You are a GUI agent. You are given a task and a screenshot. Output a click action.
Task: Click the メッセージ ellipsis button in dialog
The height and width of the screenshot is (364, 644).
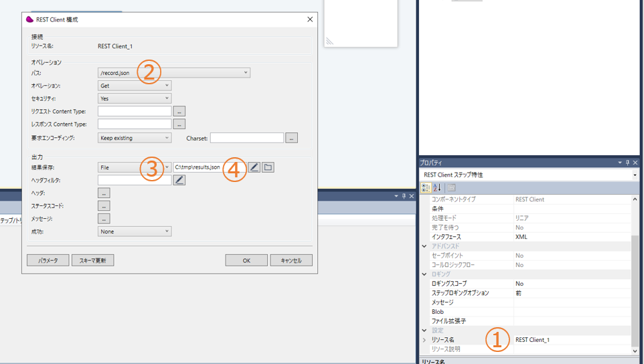click(104, 218)
